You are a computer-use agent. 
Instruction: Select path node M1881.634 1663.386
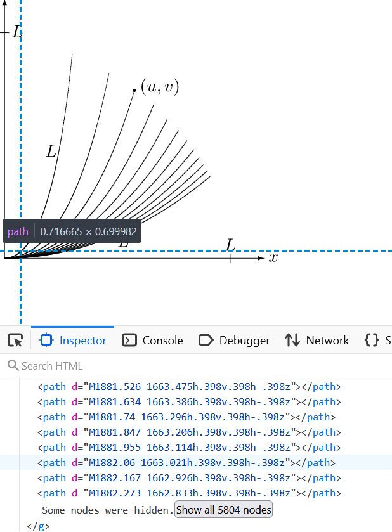coord(189,402)
